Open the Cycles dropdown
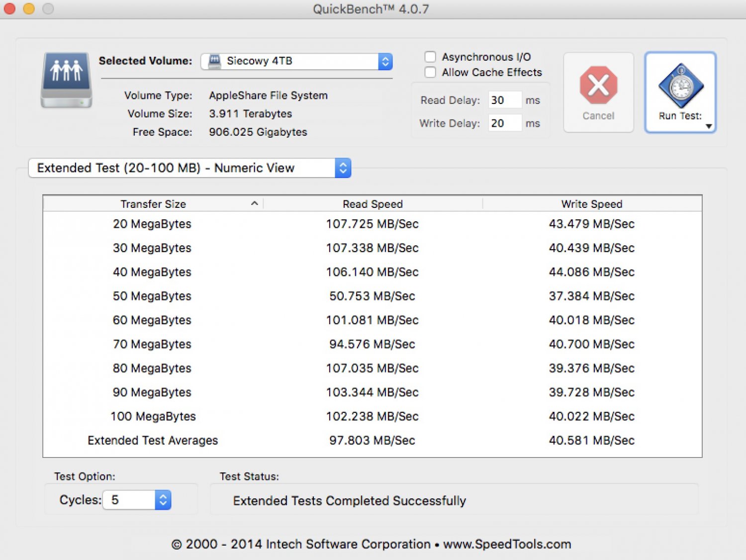The image size is (746, 560). click(x=137, y=500)
